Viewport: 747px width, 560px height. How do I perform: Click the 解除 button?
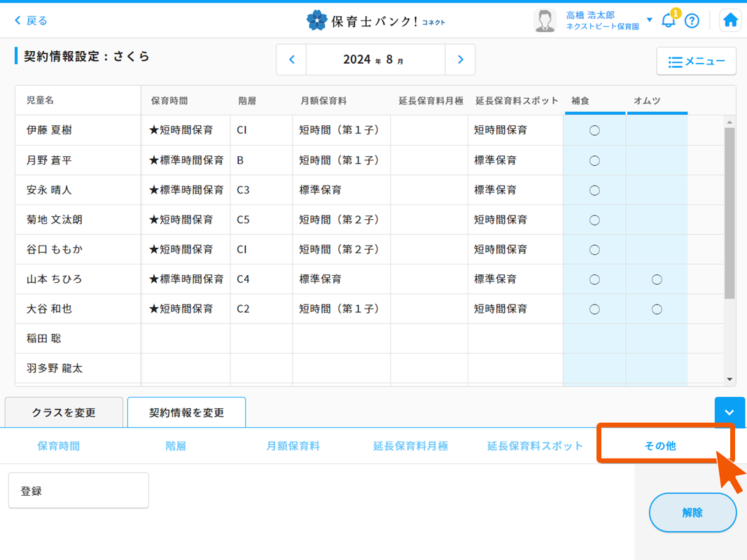tap(692, 512)
